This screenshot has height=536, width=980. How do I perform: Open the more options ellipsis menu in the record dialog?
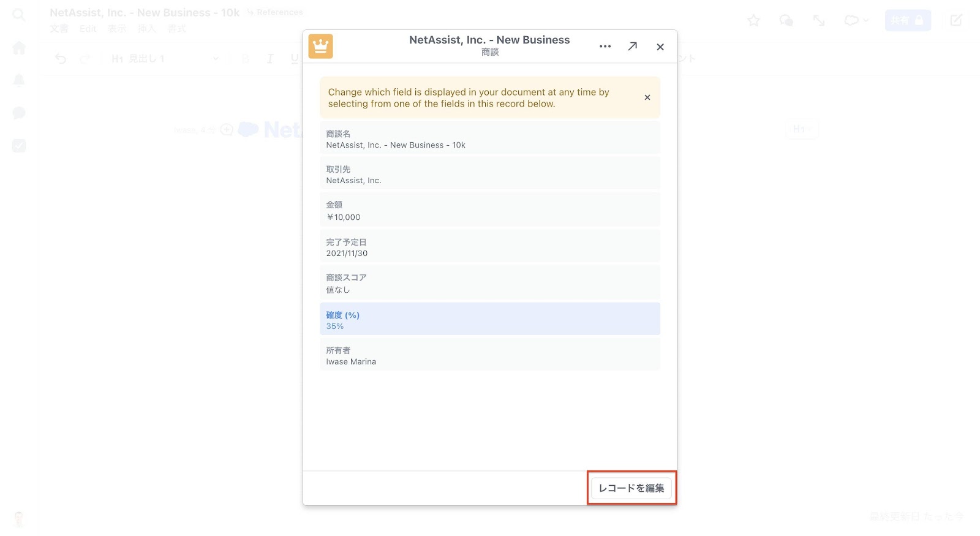pyautogui.click(x=605, y=47)
